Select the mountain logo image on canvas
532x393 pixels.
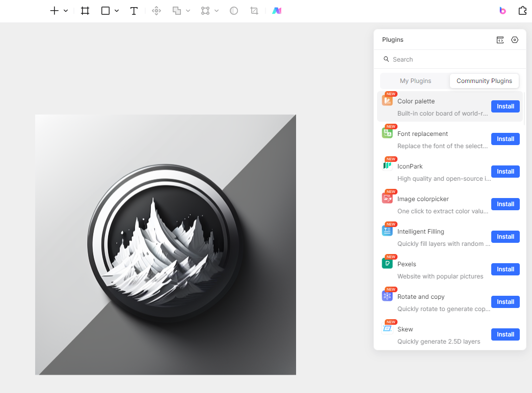tap(166, 244)
